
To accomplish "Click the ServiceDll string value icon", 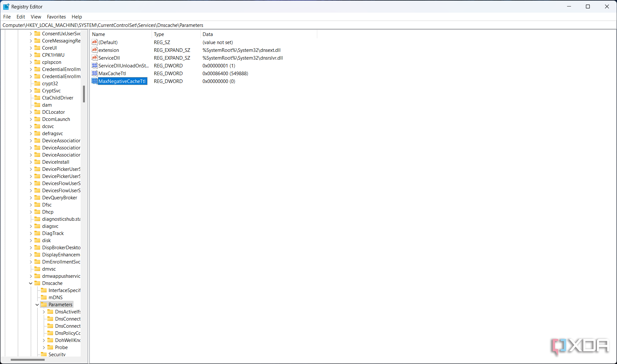I will 95,58.
